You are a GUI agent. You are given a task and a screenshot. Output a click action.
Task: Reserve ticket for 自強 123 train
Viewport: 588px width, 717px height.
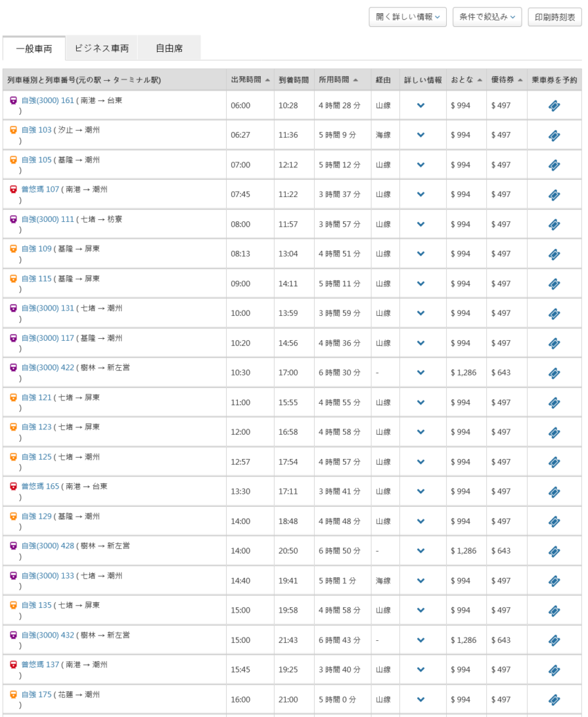click(x=553, y=433)
